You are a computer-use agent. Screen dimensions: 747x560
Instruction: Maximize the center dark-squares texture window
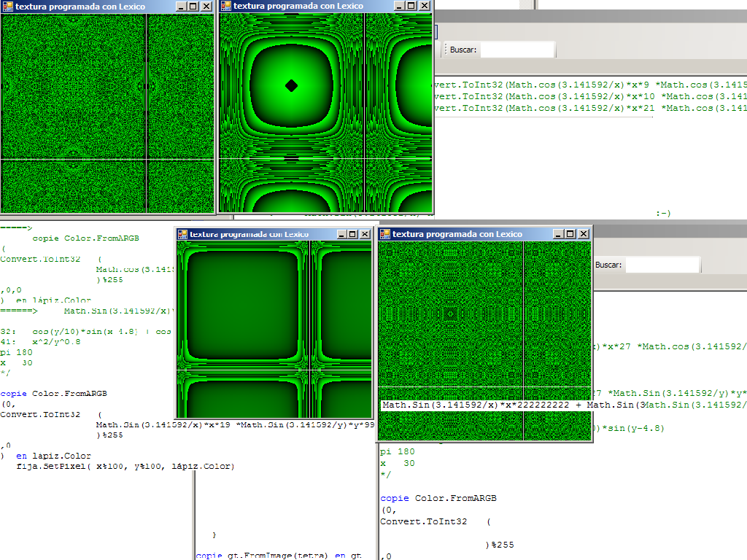coord(352,234)
